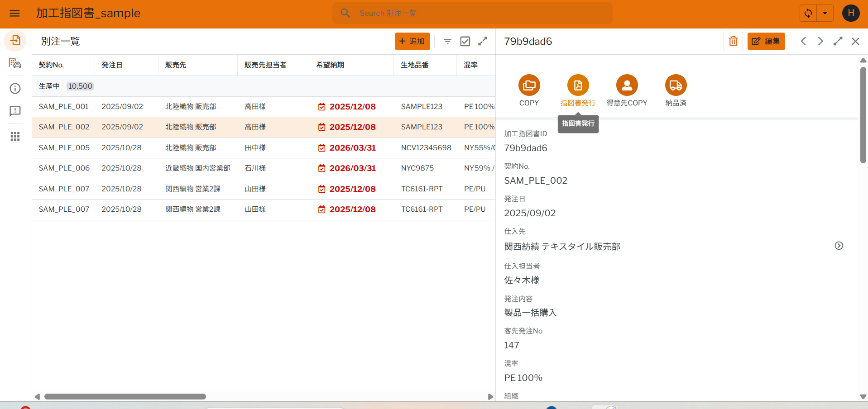Expand the sync options dropdown arrow
Screen dimensions: 868x409
pos(825,13)
